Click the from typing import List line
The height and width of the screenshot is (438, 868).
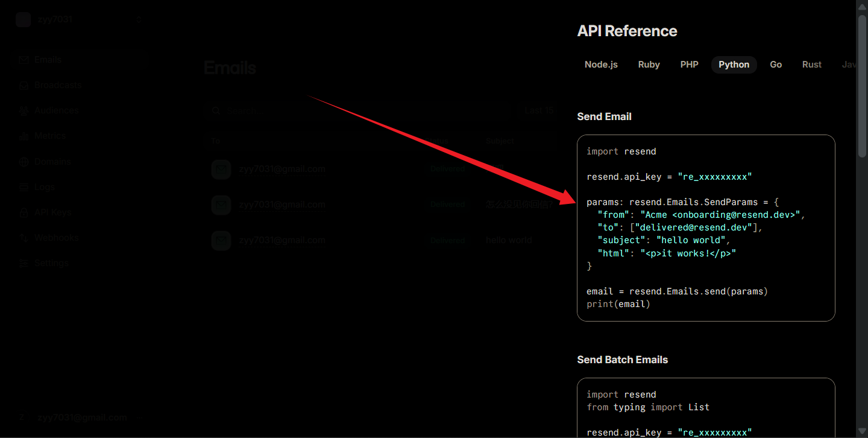pos(648,407)
